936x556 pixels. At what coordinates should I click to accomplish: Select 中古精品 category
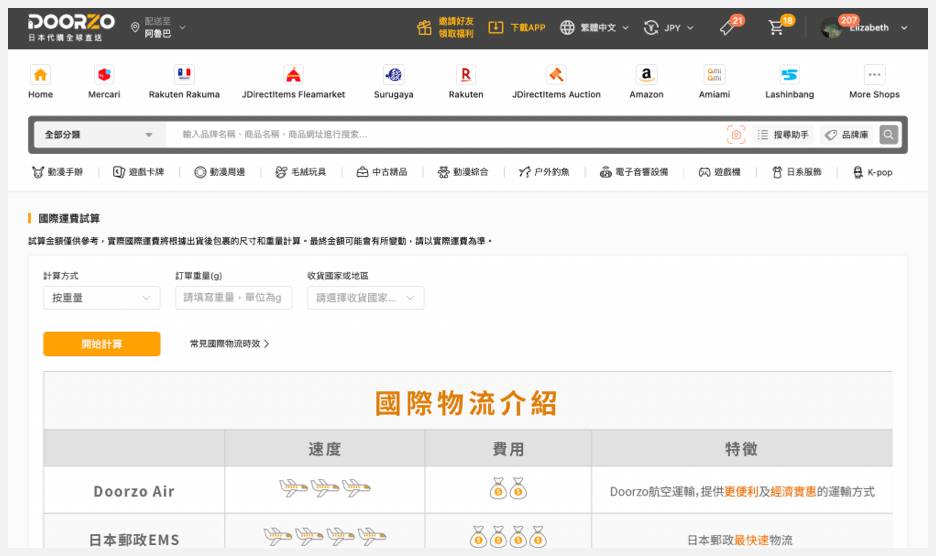[382, 172]
